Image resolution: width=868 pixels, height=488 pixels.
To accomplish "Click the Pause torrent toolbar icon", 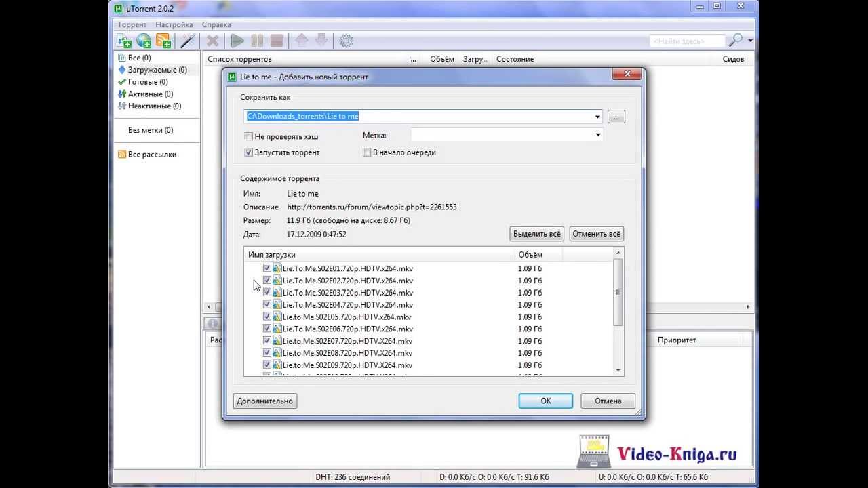I will (257, 41).
